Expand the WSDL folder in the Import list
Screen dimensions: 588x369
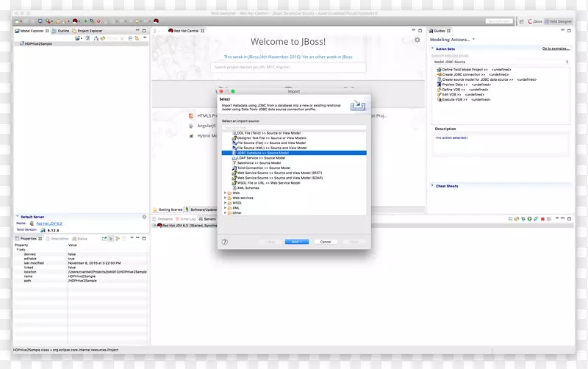coord(225,203)
